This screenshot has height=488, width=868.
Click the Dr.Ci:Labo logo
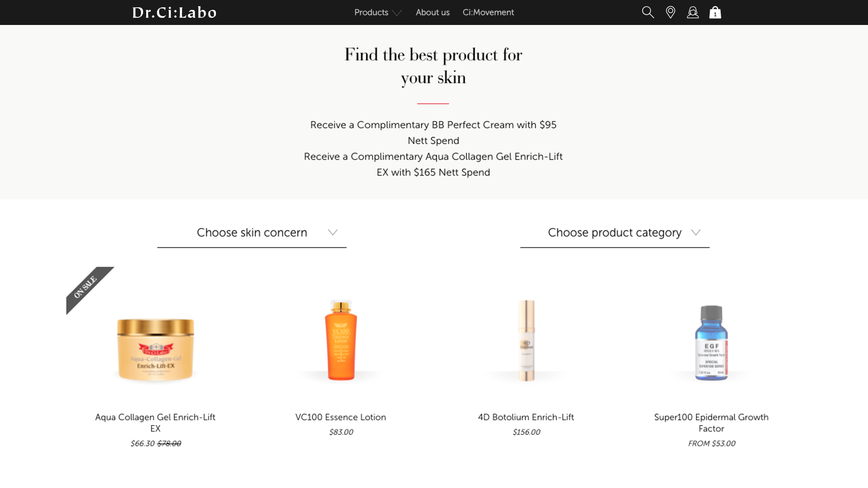click(174, 12)
